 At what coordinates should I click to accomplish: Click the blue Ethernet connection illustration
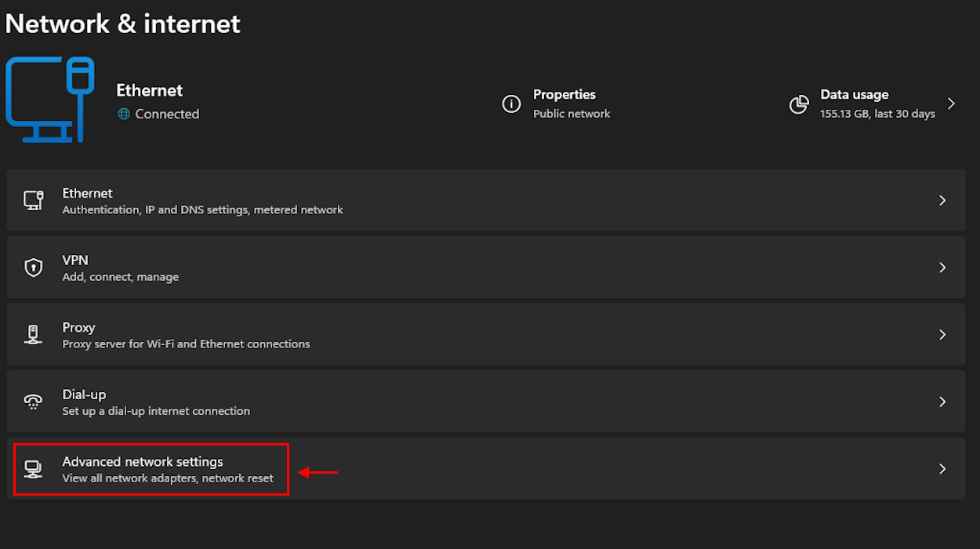(x=49, y=99)
